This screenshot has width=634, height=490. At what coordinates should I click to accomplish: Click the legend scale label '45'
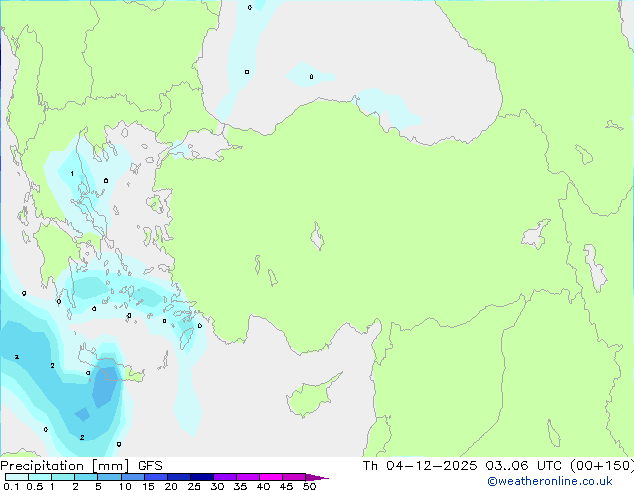[286, 486]
